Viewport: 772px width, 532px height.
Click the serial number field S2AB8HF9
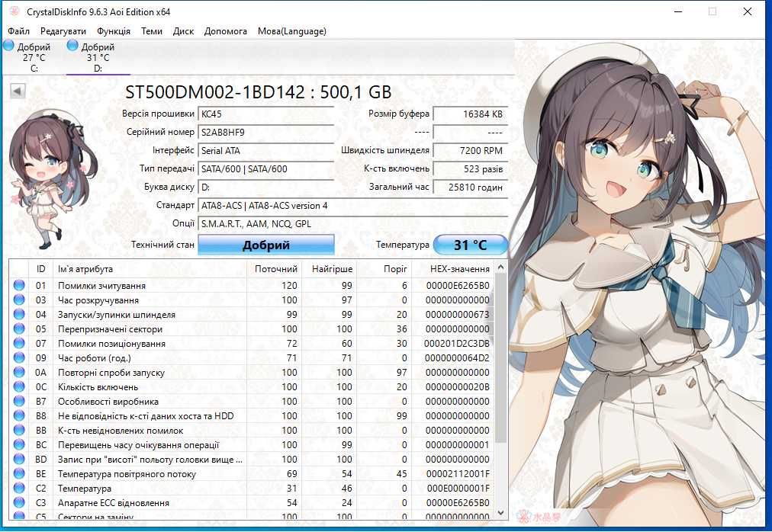point(266,132)
